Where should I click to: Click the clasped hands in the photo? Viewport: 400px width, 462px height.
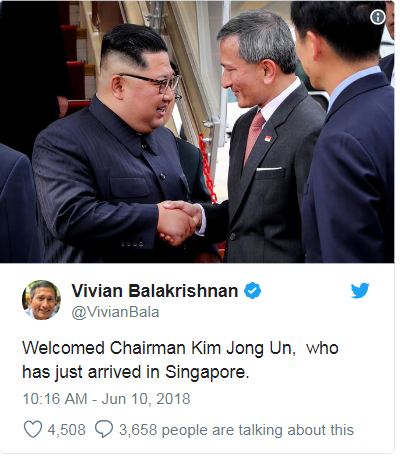pyautogui.click(x=179, y=222)
